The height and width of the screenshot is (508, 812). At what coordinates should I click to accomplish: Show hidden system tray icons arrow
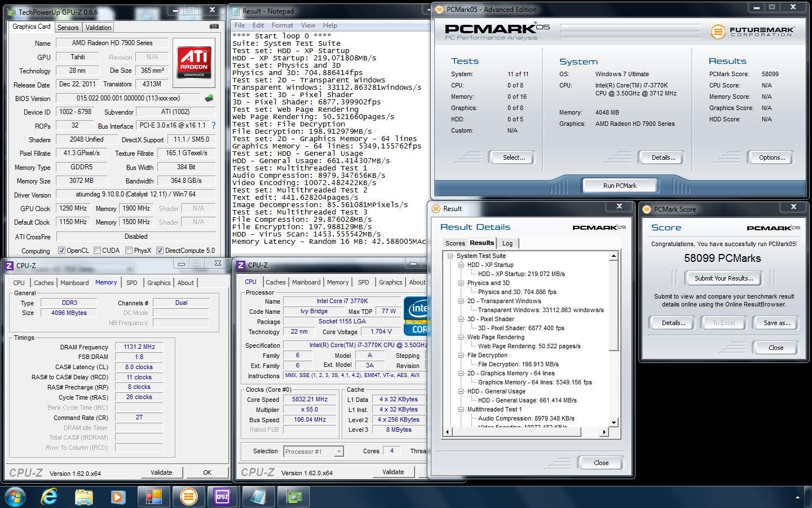[797, 497]
